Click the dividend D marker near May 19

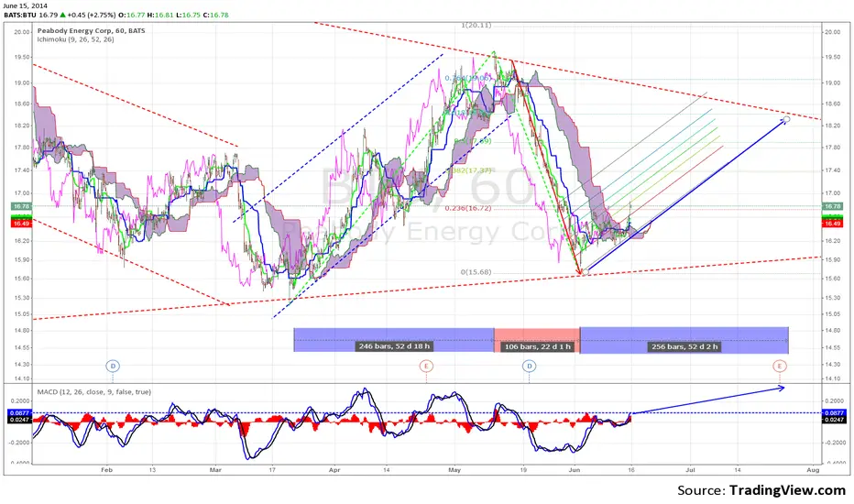pos(529,366)
